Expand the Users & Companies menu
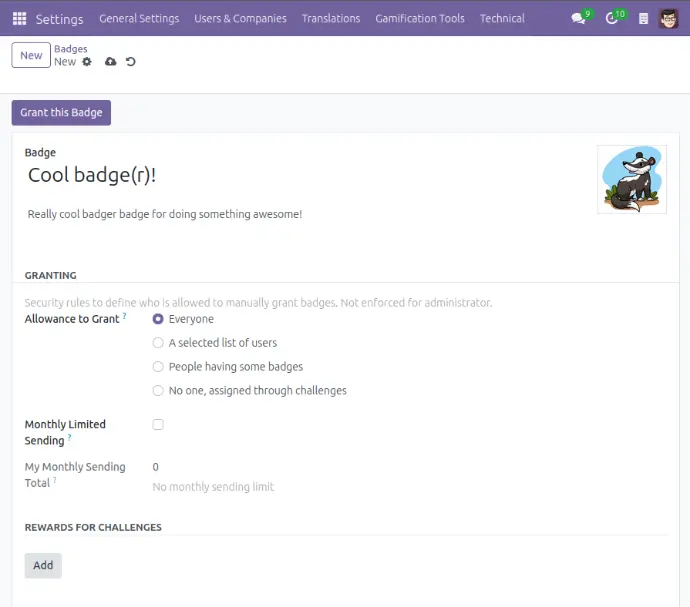Viewport: 690px width, 607px height. (240, 18)
